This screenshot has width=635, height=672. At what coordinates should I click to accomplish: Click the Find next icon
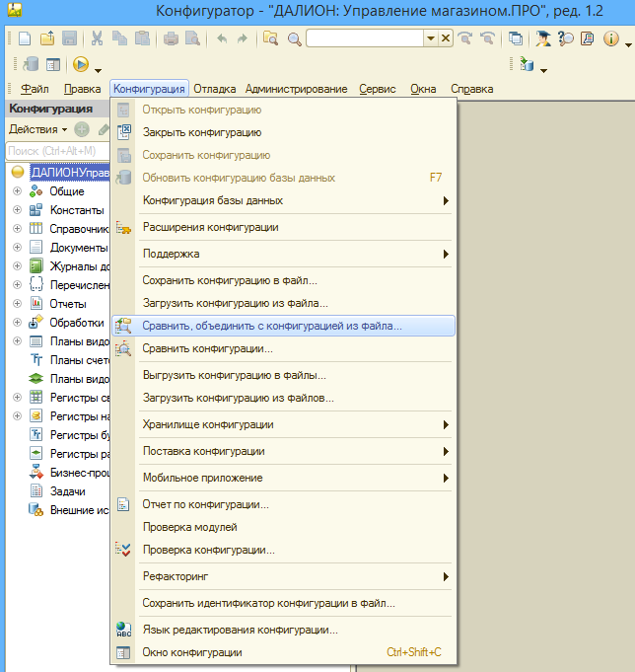pos(465,38)
